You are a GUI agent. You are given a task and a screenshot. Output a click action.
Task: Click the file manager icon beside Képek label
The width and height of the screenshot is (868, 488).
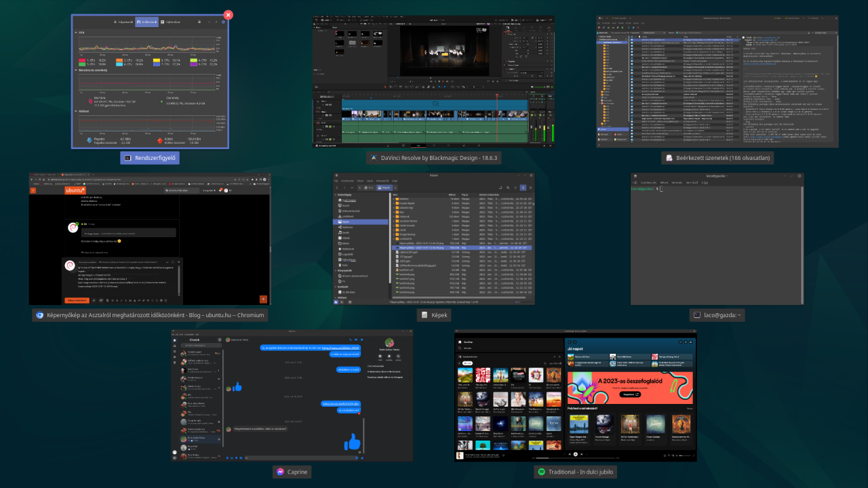pos(425,315)
